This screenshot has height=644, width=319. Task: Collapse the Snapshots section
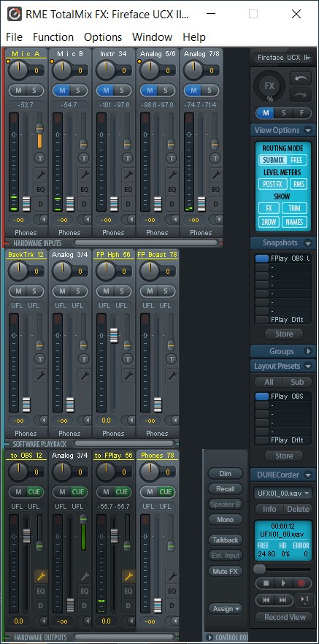[x=308, y=242]
